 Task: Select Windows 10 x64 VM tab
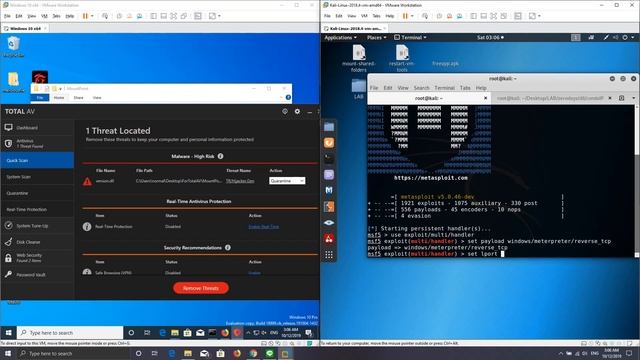pos(25,29)
